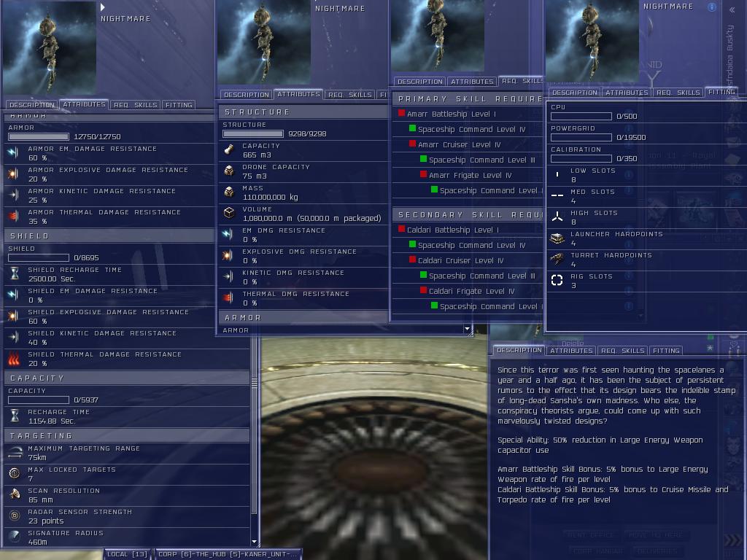Viewport: 747px width, 560px height.
Task: Open Description tab in leftmost attributes window
Action: 32,105
